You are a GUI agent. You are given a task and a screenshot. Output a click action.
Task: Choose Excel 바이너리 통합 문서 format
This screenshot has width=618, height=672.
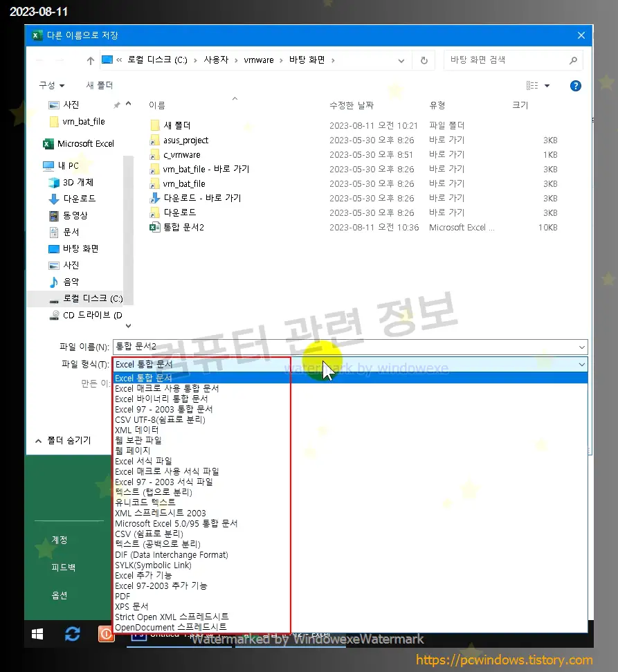[x=161, y=399]
